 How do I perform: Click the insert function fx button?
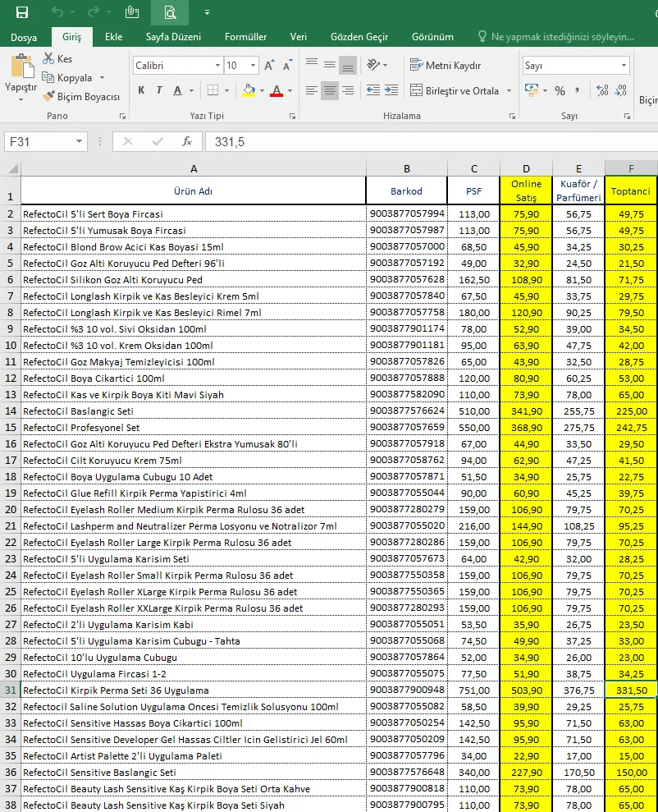187,141
